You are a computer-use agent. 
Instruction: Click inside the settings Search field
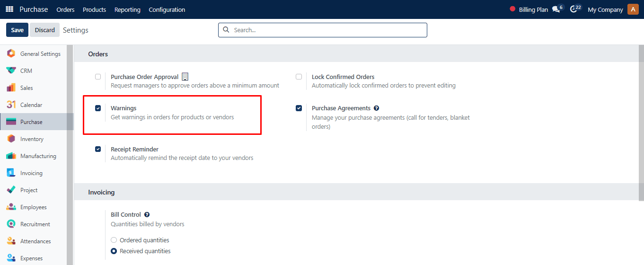[x=323, y=30]
